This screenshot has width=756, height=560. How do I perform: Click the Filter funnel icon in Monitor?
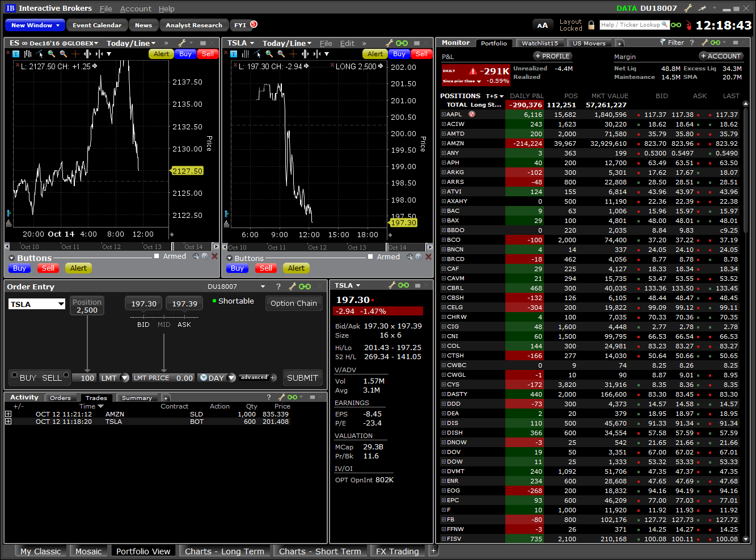coord(662,43)
